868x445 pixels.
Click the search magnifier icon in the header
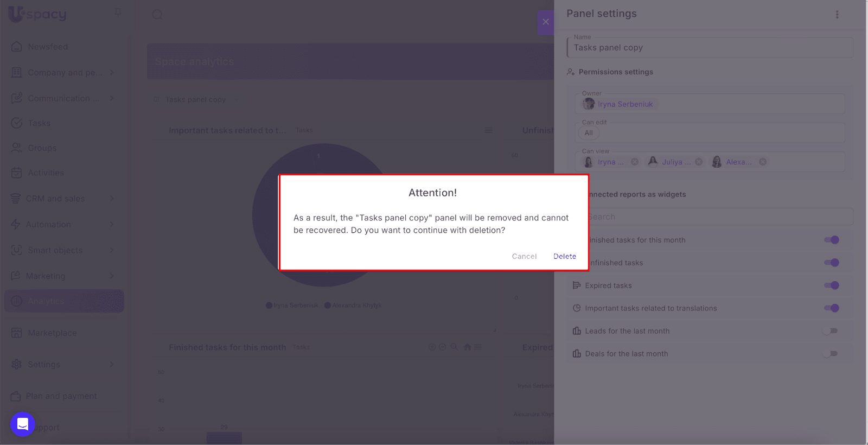tap(157, 15)
